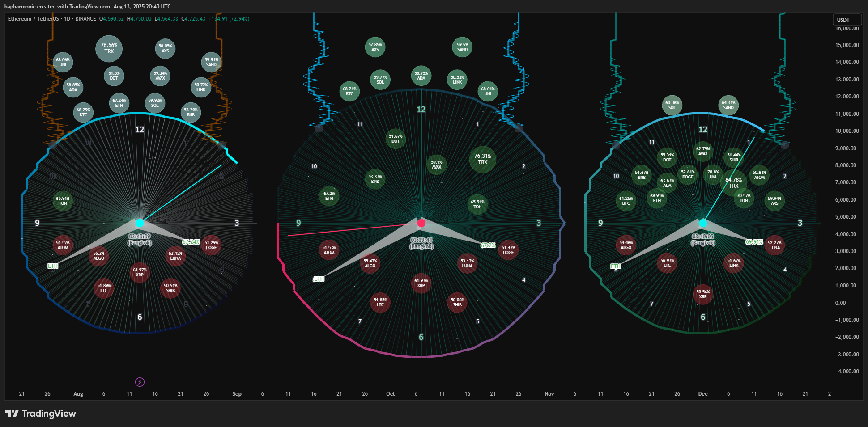Click the 50.72% LINK bubble
This screenshot has height=427, width=868.
[201, 87]
